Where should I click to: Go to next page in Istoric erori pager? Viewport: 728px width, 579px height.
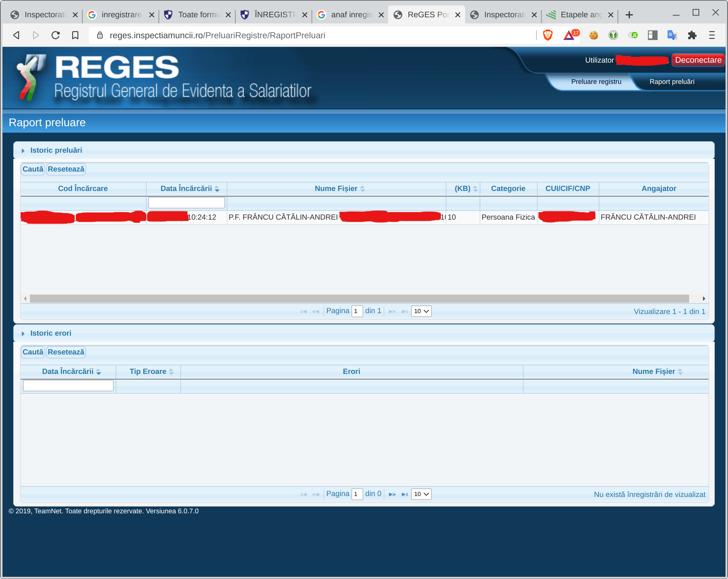click(392, 494)
